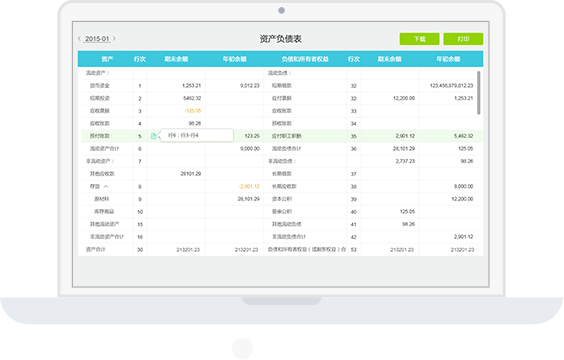Click the 长期应收款 row label
The width and height of the screenshot is (564, 360).
(x=284, y=186)
